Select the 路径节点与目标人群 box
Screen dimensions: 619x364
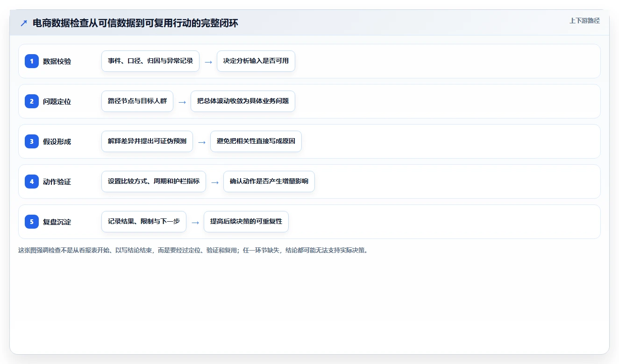point(137,101)
